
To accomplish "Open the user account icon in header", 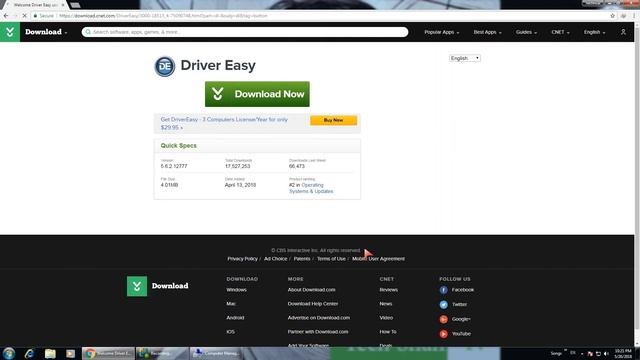I will 623,32.
